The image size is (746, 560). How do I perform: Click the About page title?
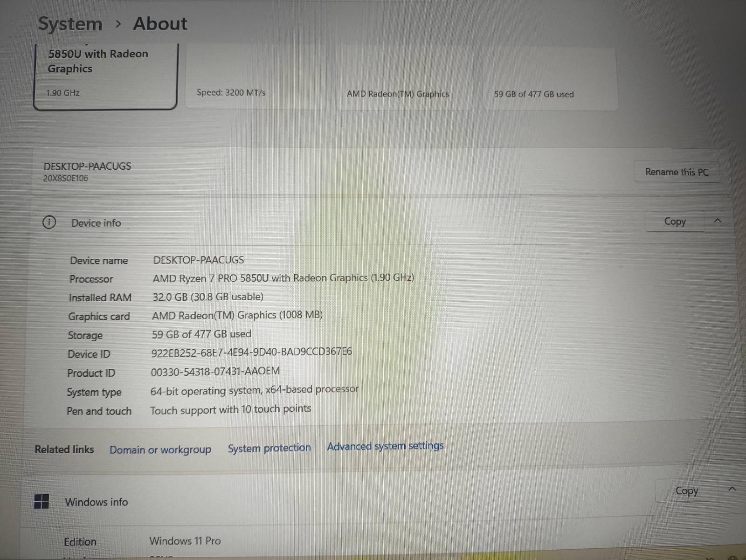click(160, 23)
